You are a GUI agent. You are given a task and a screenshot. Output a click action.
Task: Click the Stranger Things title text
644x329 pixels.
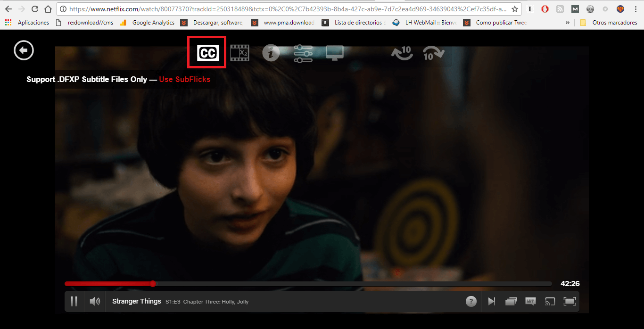pyautogui.click(x=137, y=301)
